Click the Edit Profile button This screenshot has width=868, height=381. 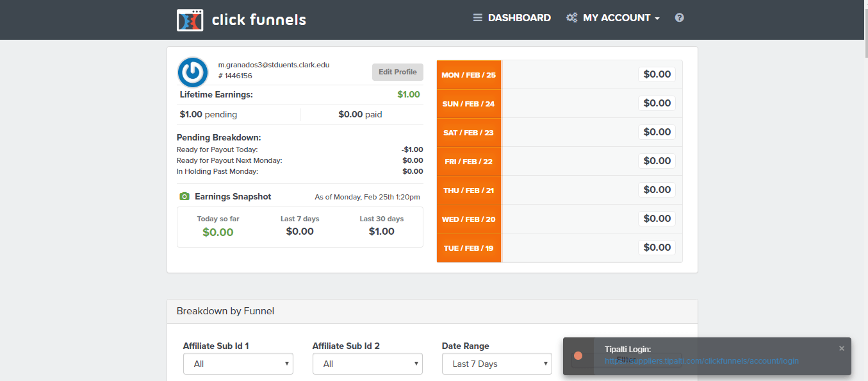coord(398,72)
